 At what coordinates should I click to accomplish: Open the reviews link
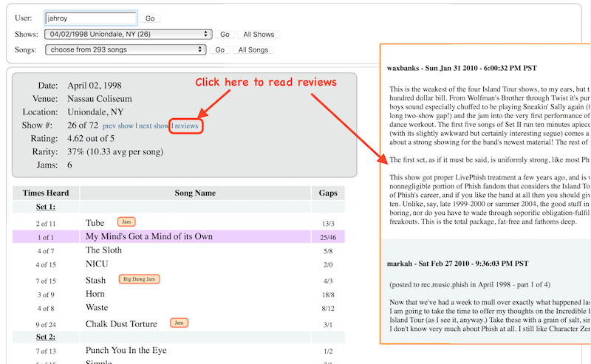(186, 126)
